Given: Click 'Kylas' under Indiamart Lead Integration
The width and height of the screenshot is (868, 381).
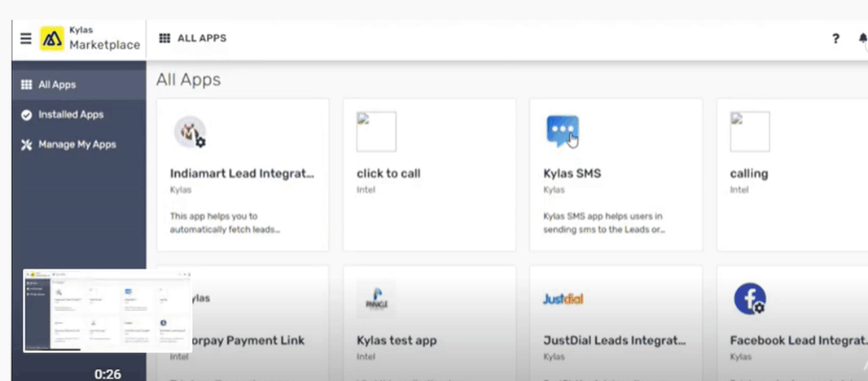Looking at the screenshot, I should pos(181,190).
